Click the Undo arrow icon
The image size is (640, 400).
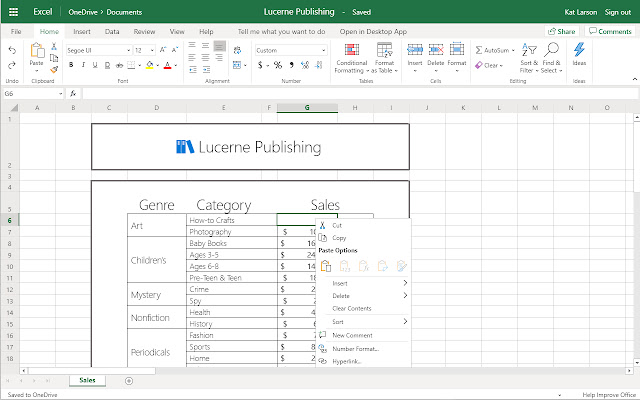click(11, 50)
